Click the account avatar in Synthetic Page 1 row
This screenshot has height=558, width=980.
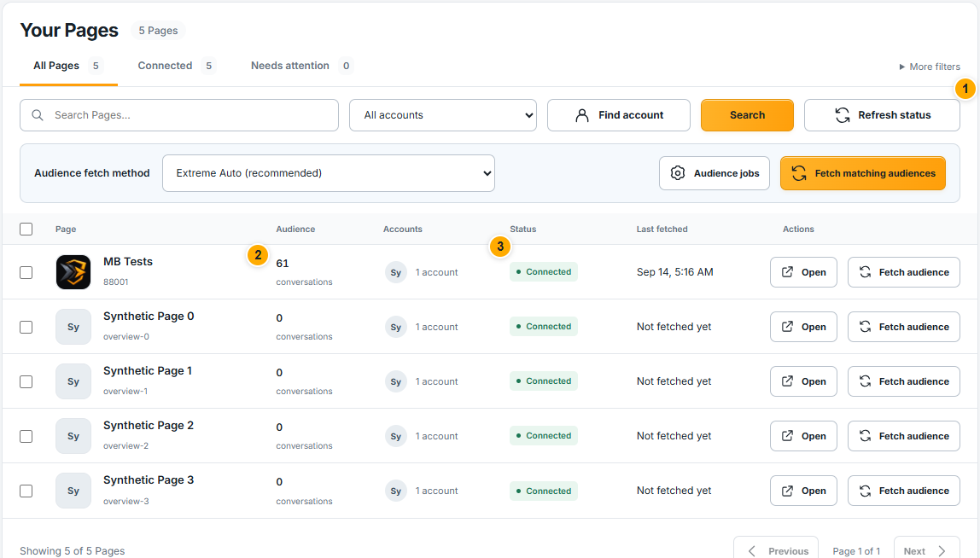395,381
